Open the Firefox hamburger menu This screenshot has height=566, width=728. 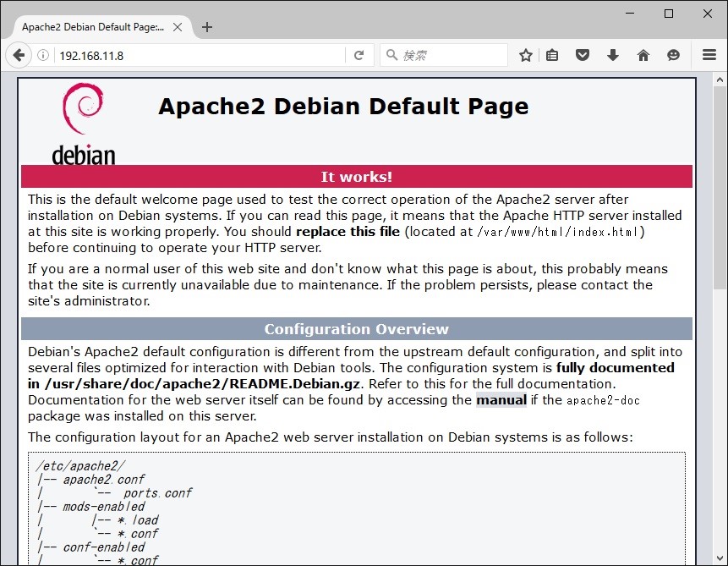tap(709, 55)
